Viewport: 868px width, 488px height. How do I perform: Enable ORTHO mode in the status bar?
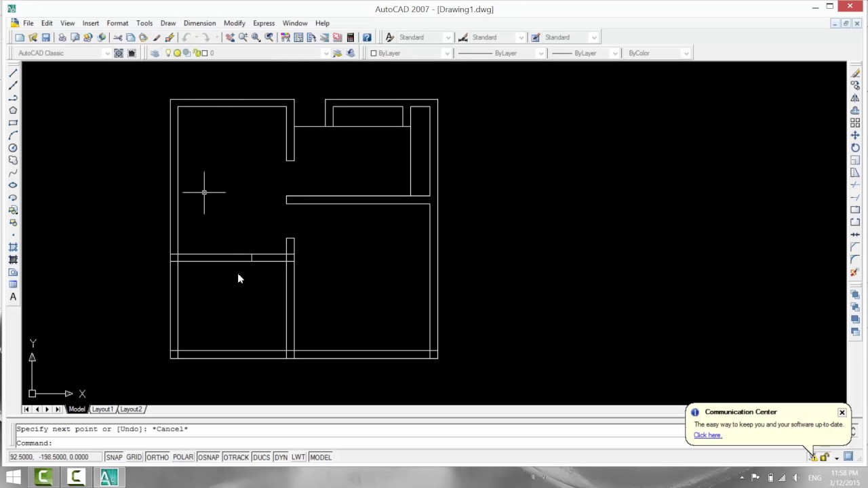(x=157, y=457)
